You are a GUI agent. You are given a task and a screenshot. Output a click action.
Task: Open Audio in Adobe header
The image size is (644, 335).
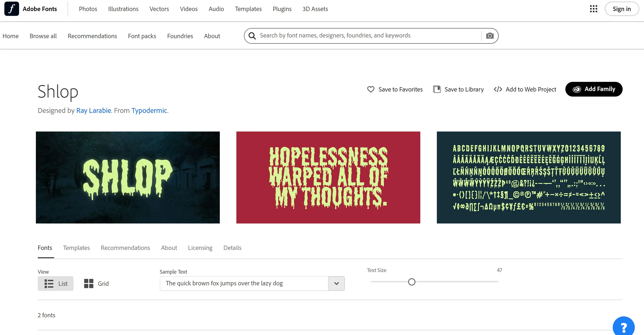pyautogui.click(x=216, y=9)
